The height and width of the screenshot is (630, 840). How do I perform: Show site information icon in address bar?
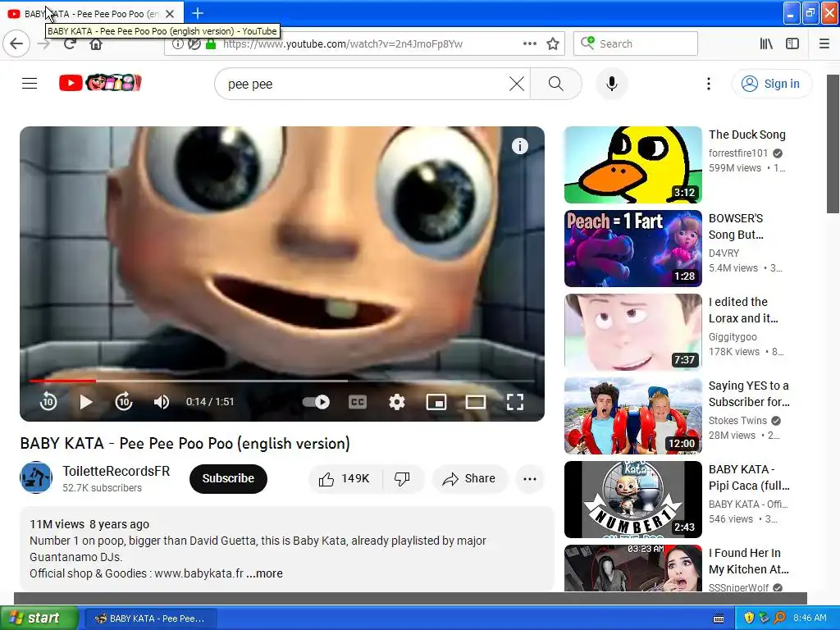click(178, 44)
